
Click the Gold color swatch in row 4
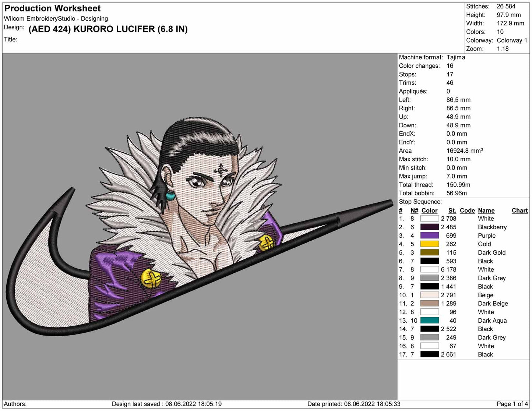[429, 244]
